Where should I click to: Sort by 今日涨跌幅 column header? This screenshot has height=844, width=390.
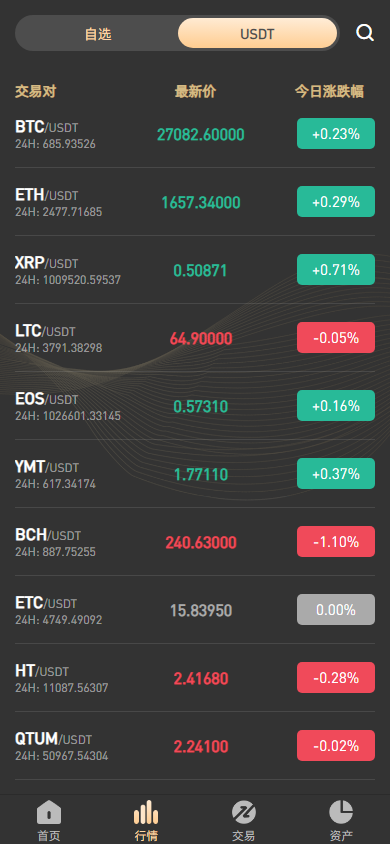(x=329, y=92)
